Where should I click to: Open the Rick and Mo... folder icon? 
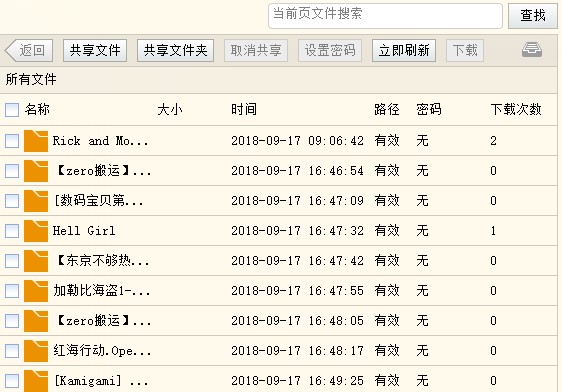coord(36,141)
